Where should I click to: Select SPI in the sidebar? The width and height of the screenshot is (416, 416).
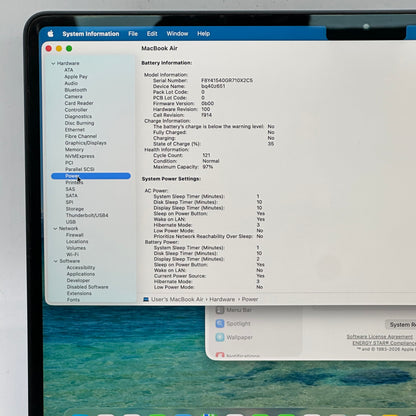click(x=69, y=202)
